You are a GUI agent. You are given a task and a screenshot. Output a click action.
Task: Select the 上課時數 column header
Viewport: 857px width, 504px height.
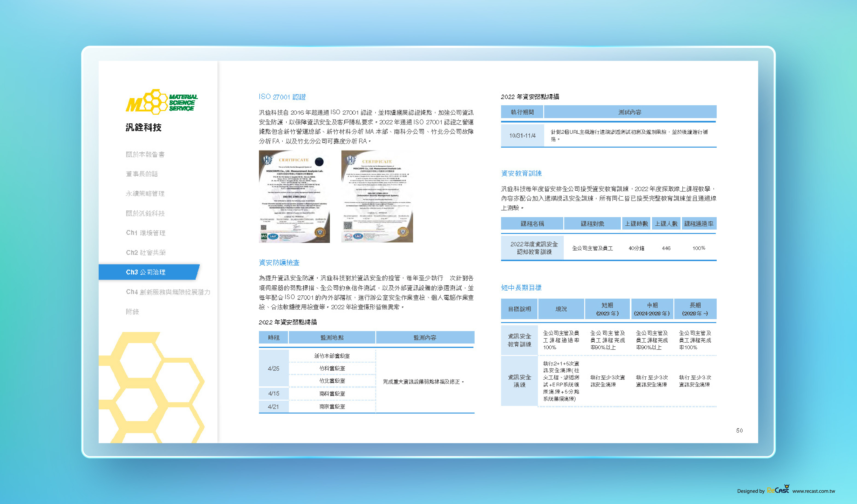tap(636, 224)
